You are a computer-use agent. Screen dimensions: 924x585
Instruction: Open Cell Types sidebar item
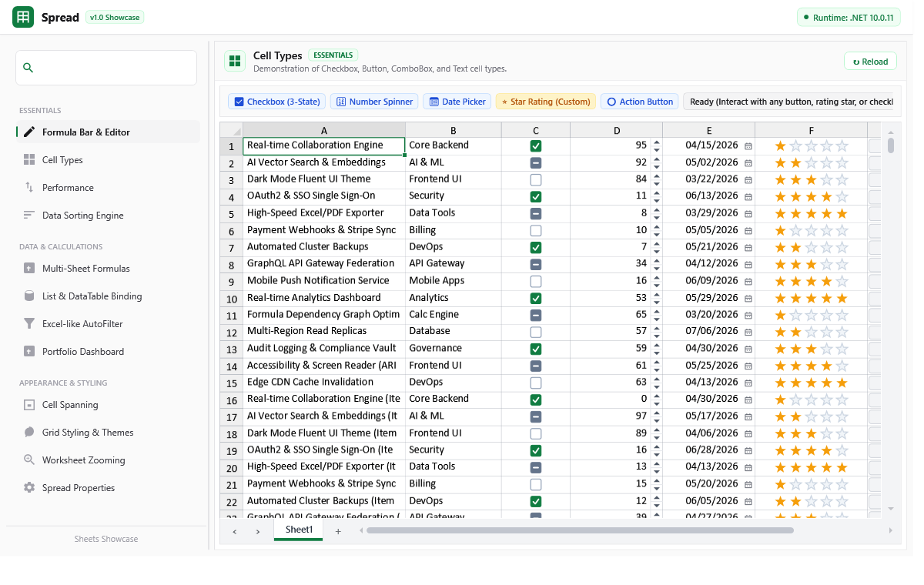click(108, 159)
